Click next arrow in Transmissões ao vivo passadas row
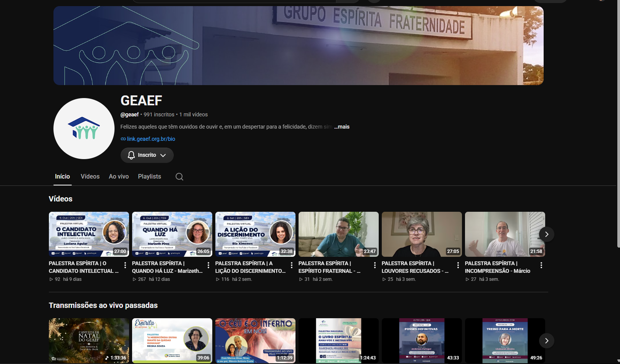 coord(547,341)
